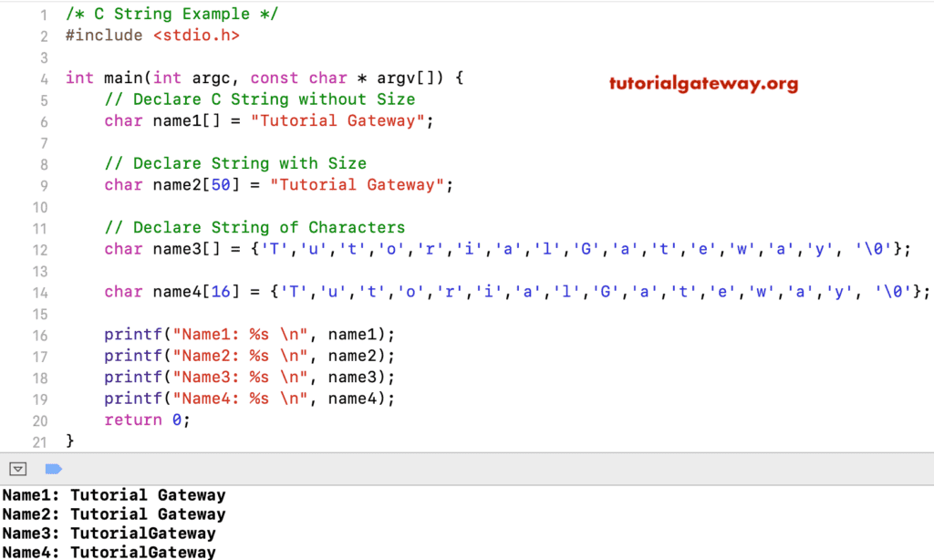Toggle a breakpoint on line number 12
The width and height of the screenshot is (934, 560).
pyautogui.click(x=42, y=249)
